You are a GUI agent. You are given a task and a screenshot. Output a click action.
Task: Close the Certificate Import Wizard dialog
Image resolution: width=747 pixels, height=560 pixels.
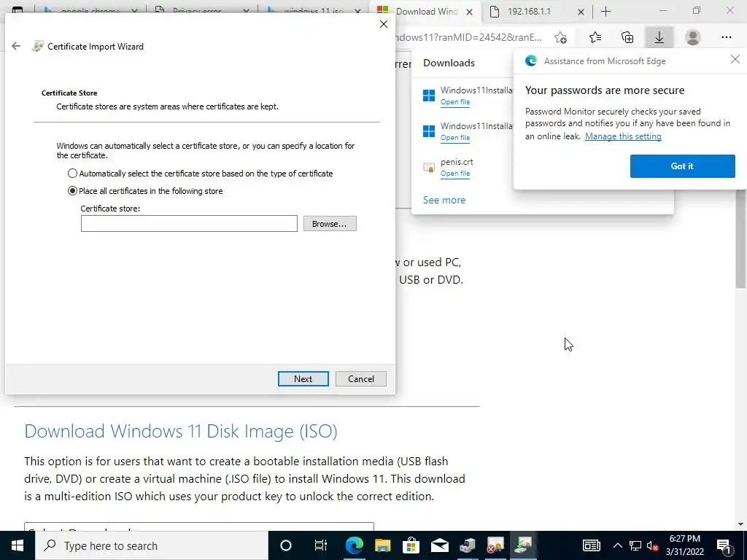(384, 24)
